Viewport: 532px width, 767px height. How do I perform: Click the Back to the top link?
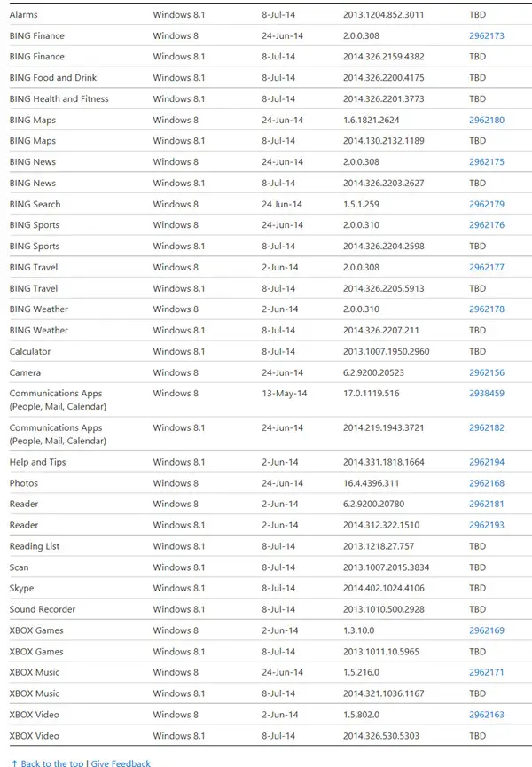click(51, 763)
